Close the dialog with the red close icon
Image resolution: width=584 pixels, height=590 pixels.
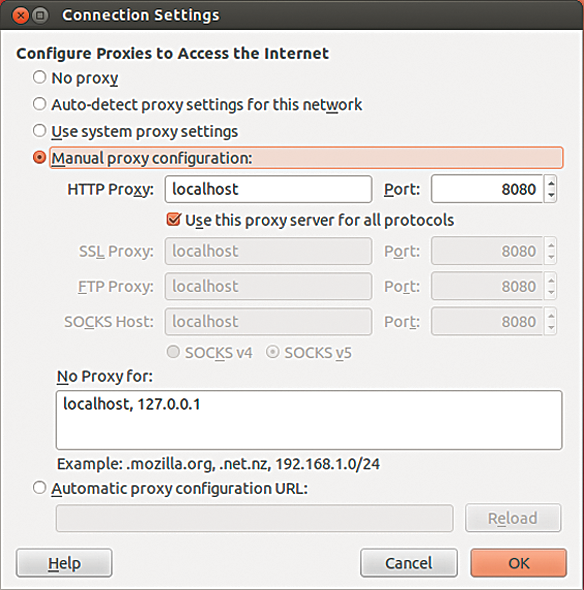(x=21, y=16)
